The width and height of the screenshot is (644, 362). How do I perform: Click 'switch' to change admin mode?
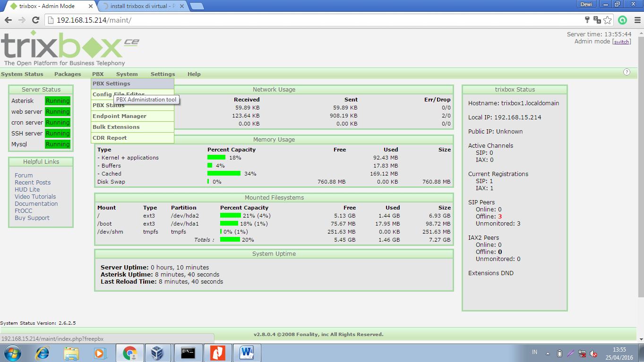(622, 41)
